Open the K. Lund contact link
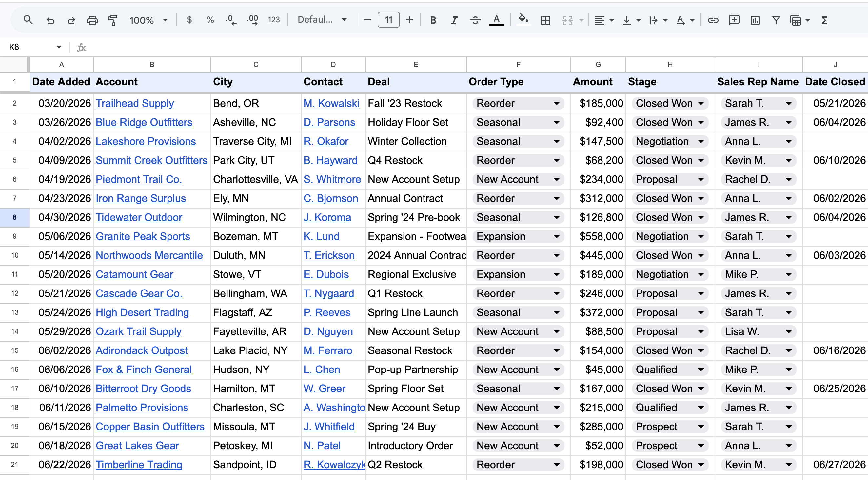 (322, 236)
